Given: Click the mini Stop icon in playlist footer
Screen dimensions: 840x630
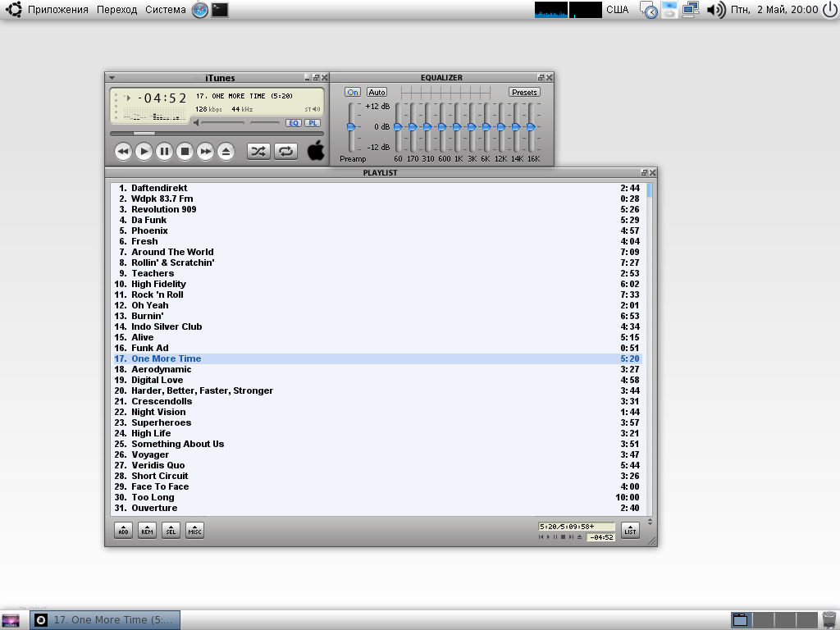Looking at the screenshot, I should 563,536.
